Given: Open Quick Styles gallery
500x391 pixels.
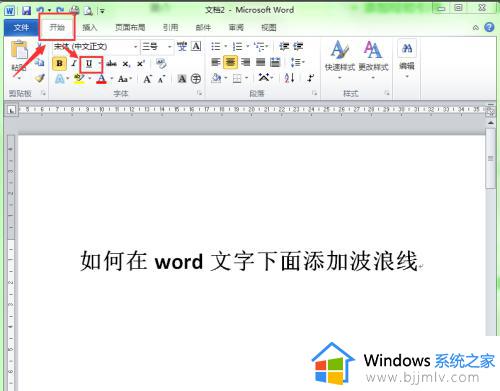Looking at the screenshot, I should pos(340,59).
